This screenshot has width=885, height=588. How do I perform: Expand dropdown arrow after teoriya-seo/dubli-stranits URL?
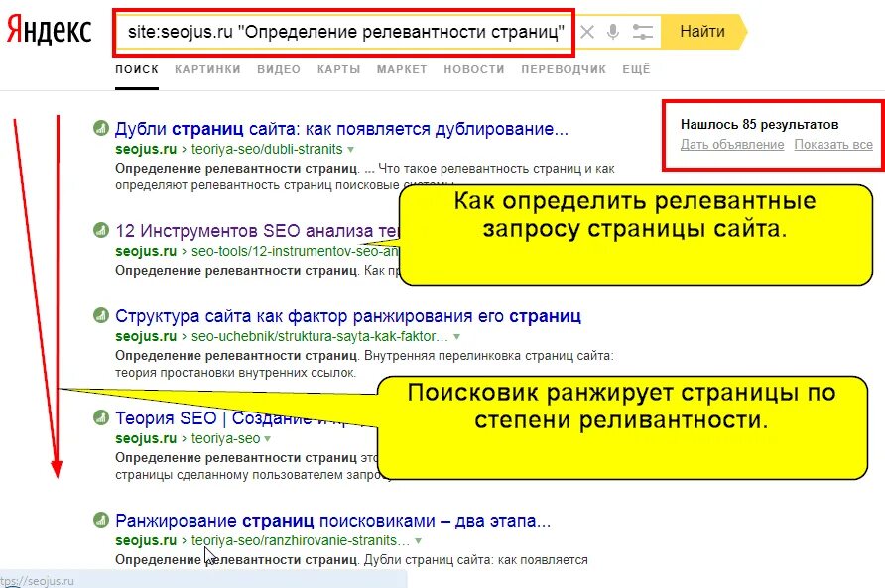pos(350,150)
